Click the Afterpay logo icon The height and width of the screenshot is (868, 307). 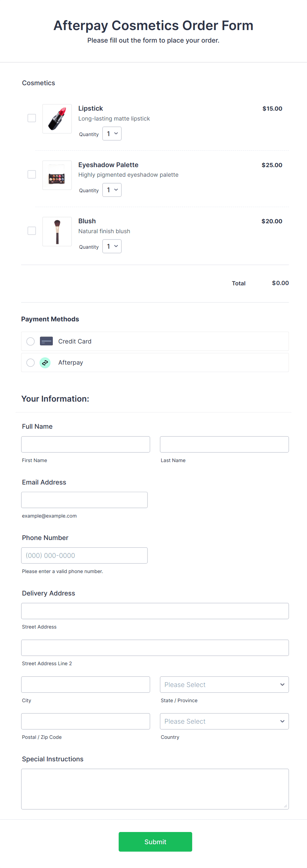[45, 362]
